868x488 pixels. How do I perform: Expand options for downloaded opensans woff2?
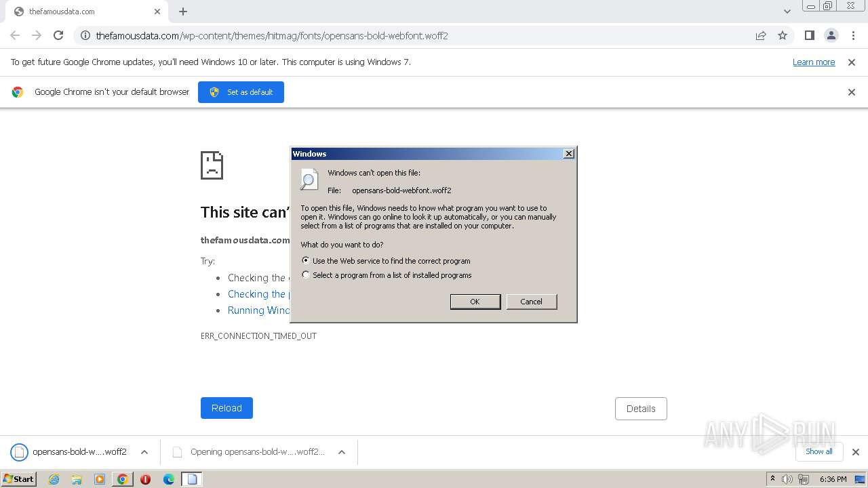(144, 452)
